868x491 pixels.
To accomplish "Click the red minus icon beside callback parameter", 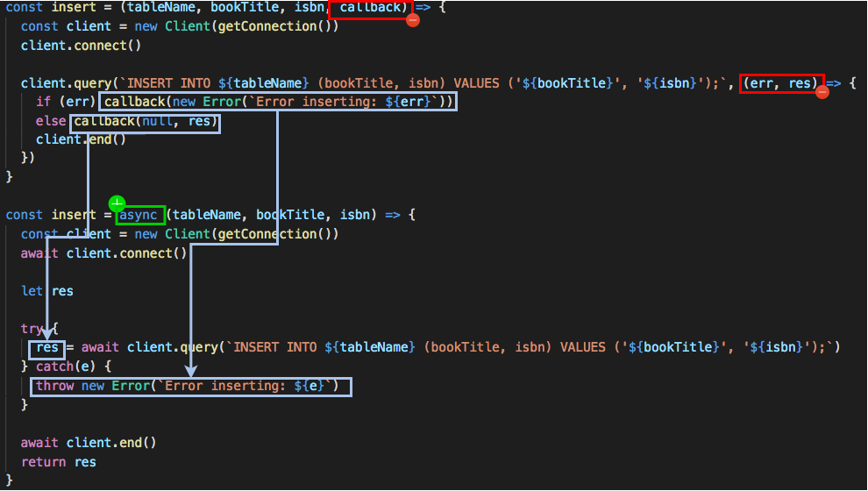I will point(413,19).
